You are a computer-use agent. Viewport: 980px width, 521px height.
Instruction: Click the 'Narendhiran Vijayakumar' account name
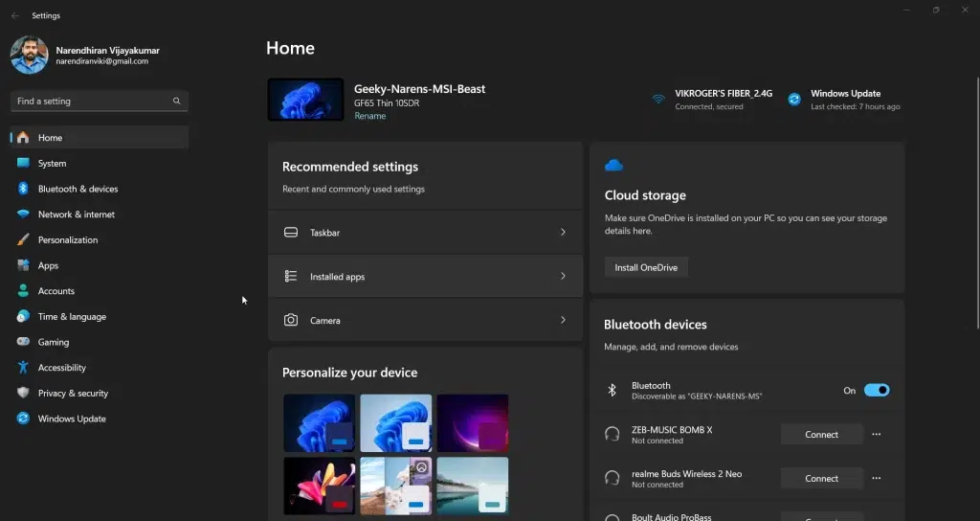pyautogui.click(x=107, y=50)
